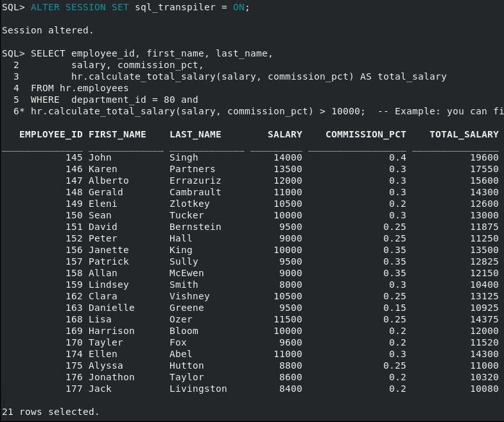Viewport: 504px width, 422px height.
Task: Click last name 'Errazuriz'
Action: 195,180
